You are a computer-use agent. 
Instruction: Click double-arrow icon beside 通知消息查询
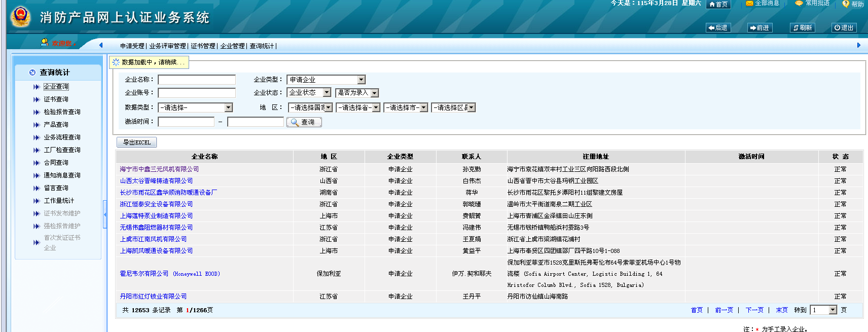(x=36, y=175)
